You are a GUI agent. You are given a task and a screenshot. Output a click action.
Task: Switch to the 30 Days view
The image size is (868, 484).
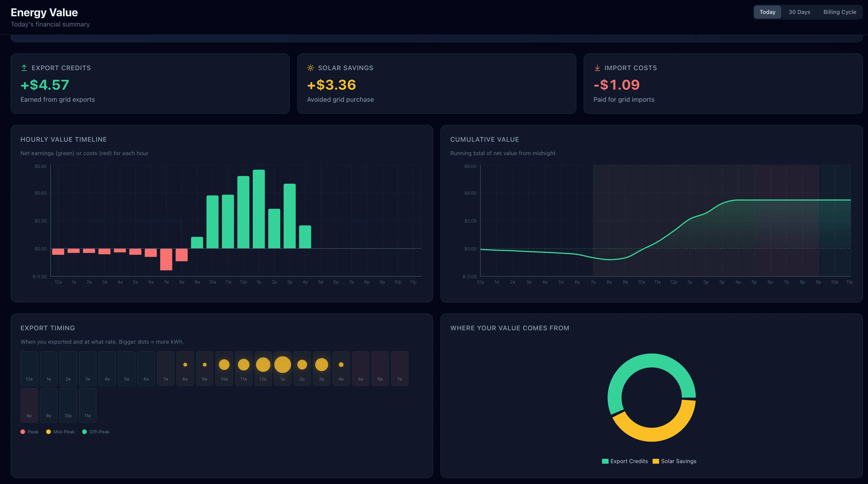[x=799, y=12]
